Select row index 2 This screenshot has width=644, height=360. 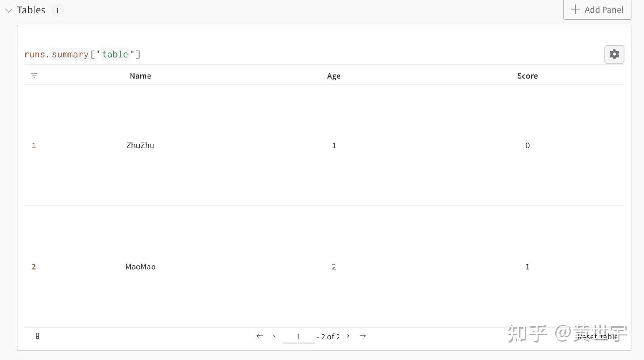pyautogui.click(x=34, y=267)
